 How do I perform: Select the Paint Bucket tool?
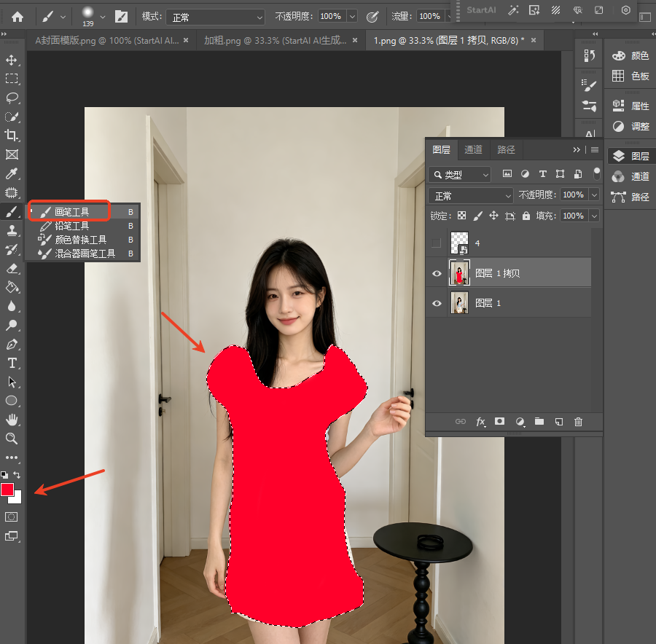click(x=11, y=287)
